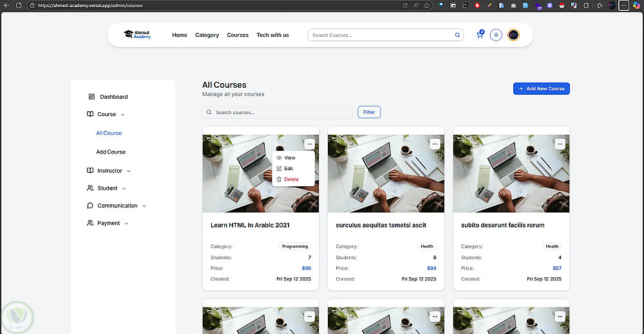Open the browser Read Aloud icon
644x334 pixels.
[x=415, y=6]
